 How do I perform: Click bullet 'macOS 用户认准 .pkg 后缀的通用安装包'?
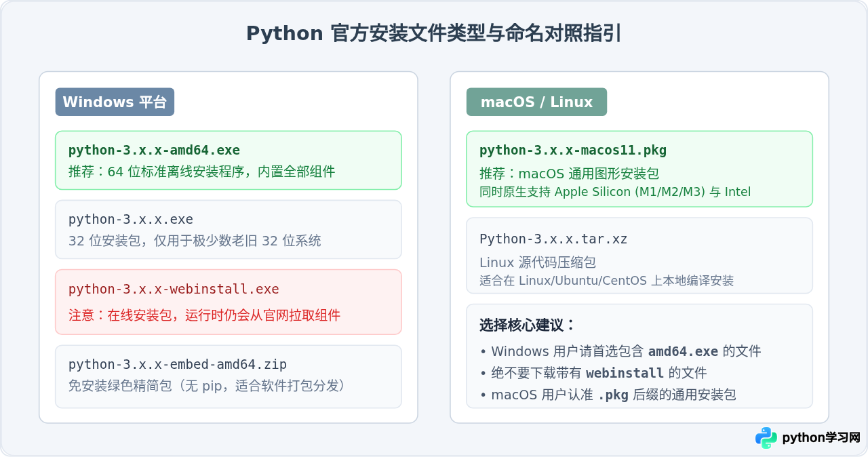pyautogui.click(x=608, y=395)
